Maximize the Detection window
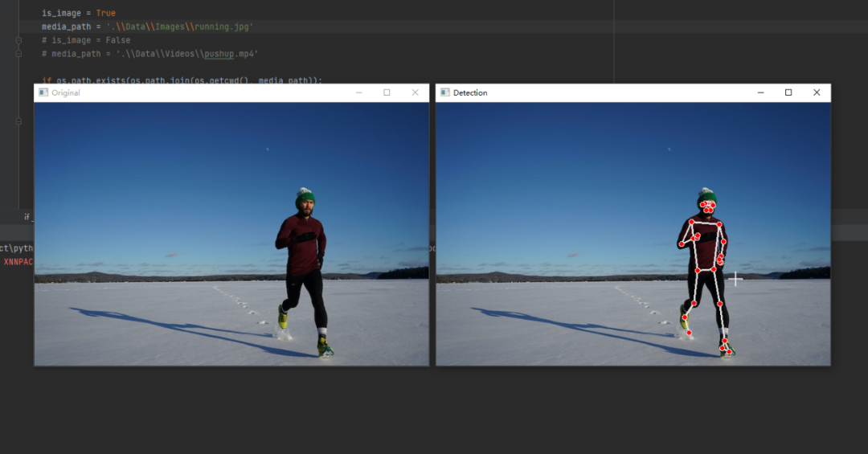The height and width of the screenshot is (454, 868). [x=788, y=92]
